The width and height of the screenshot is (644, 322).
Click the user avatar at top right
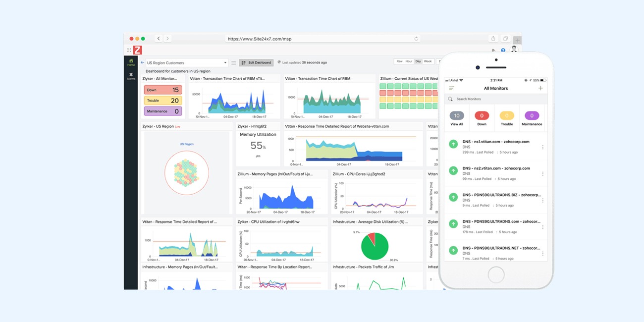[514, 49]
